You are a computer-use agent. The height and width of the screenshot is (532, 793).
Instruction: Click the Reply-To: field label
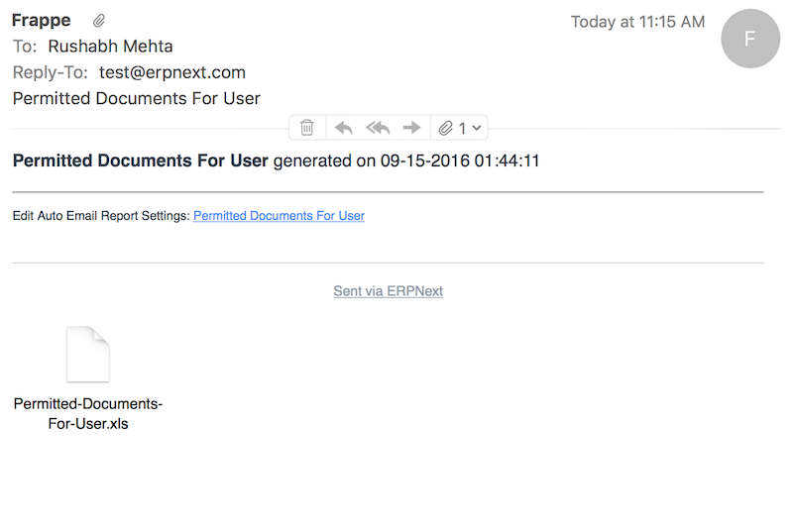[x=51, y=72]
